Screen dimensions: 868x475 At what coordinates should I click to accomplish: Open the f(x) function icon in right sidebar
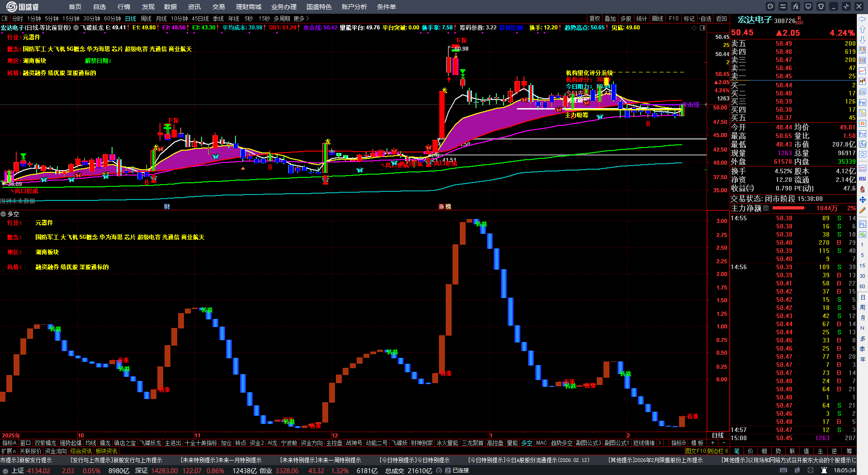click(863, 144)
